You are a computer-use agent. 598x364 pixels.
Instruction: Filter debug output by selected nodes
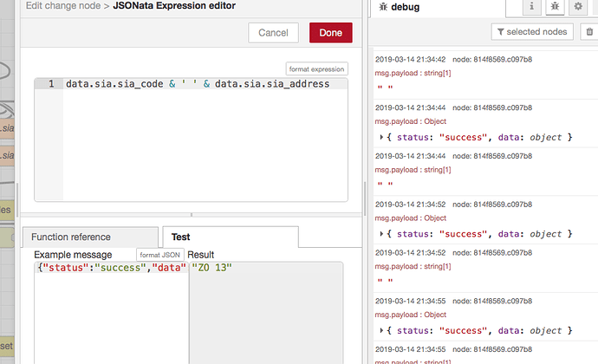click(532, 32)
